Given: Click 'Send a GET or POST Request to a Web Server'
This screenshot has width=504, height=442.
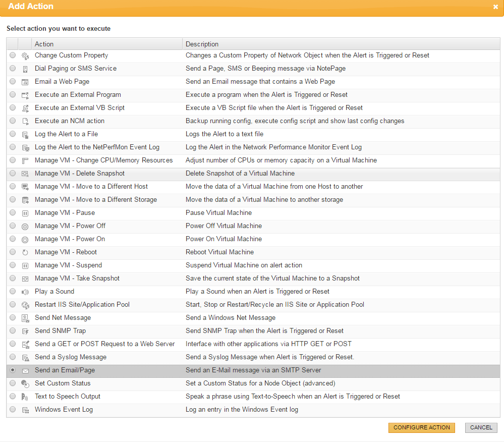Looking at the screenshot, I should (105, 344).
